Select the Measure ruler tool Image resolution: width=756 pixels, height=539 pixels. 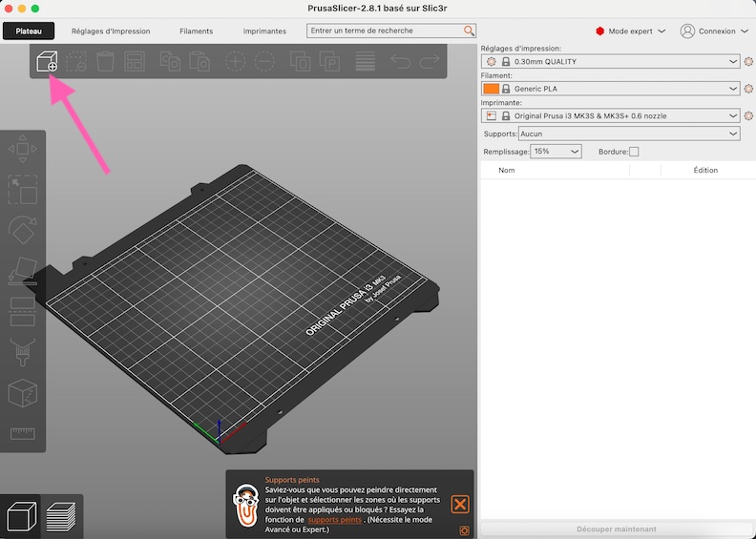(x=23, y=433)
